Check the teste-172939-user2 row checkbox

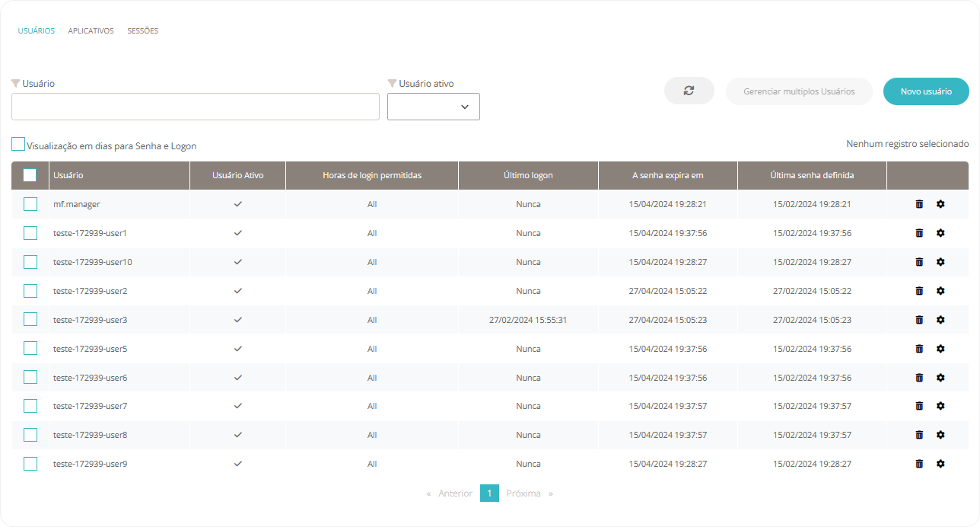coord(30,291)
